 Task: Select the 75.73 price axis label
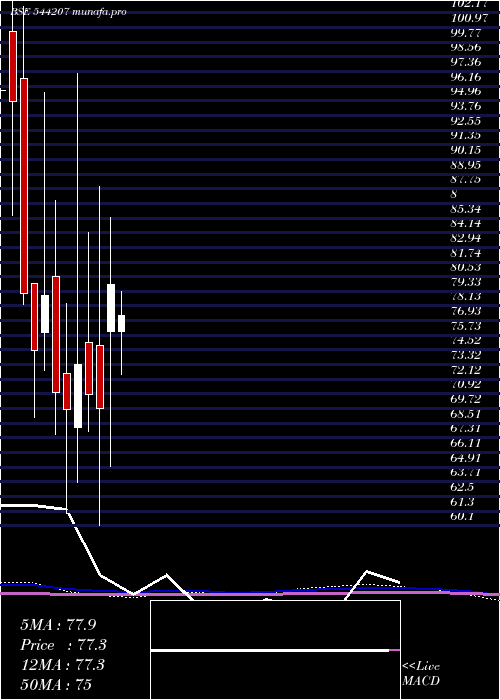point(466,326)
